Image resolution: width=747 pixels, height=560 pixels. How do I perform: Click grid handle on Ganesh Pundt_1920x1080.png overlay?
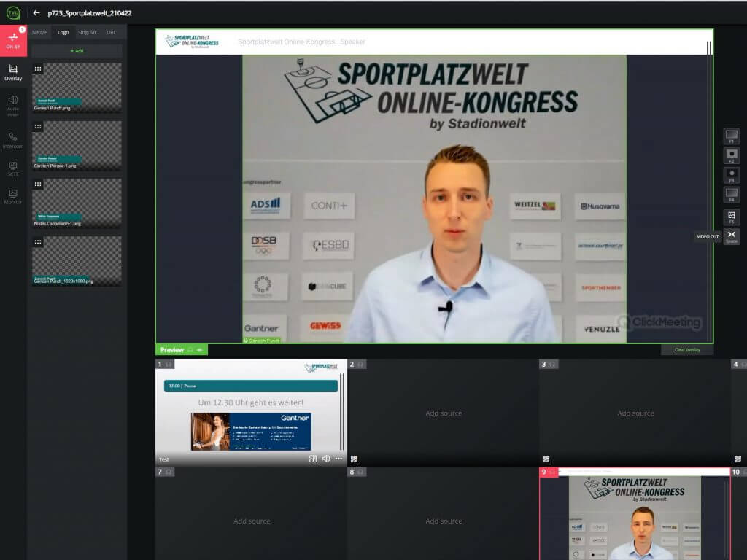pyautogui.click(x=38, y=242)
